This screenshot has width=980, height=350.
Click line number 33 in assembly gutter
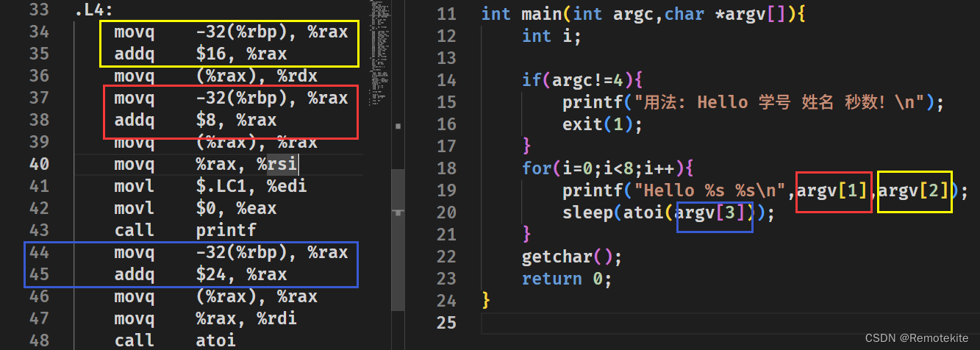tap(38, 10)
